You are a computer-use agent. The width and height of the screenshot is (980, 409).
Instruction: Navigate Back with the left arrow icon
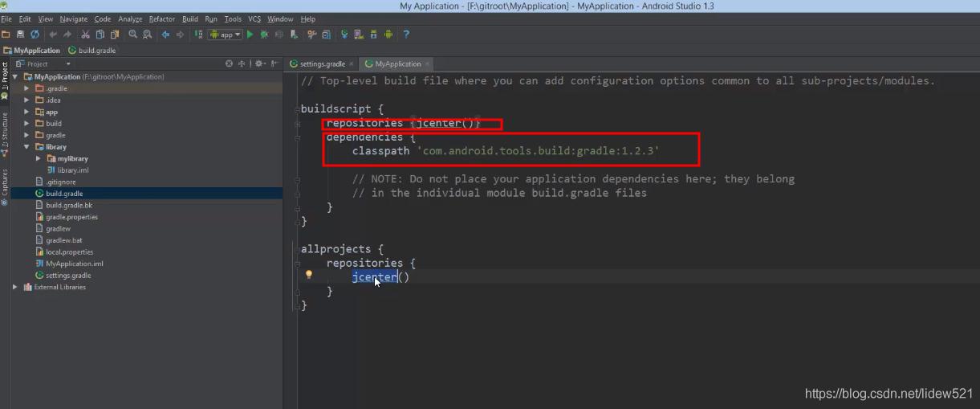(166, 35)
